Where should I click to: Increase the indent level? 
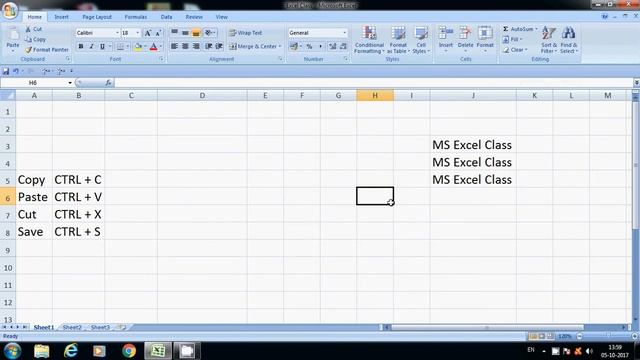pyautogui.click(x=219, y=46)
